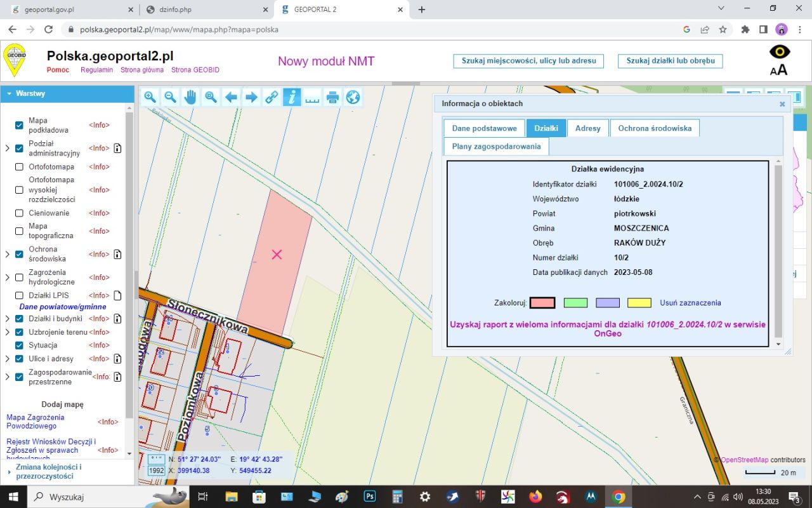Choose the green parcel color swatch
Image resolution: width=812 pixels, height=508 pixels.
[x=575, y=303]
